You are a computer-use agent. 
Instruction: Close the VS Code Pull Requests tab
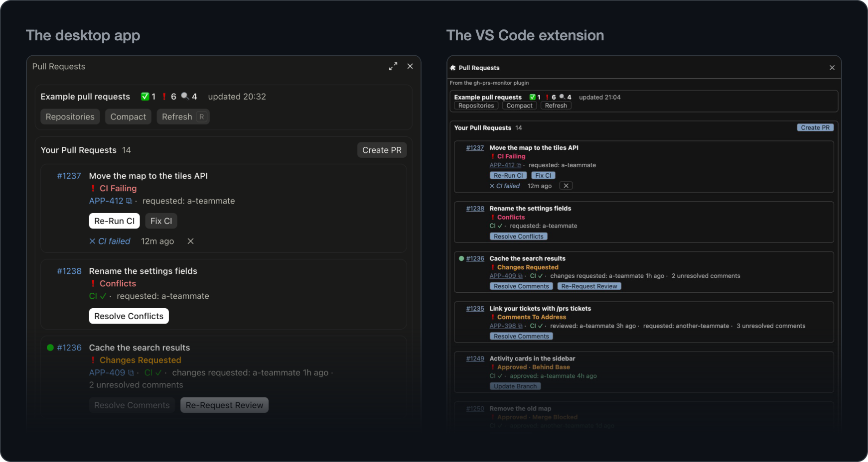click(832, 68)
